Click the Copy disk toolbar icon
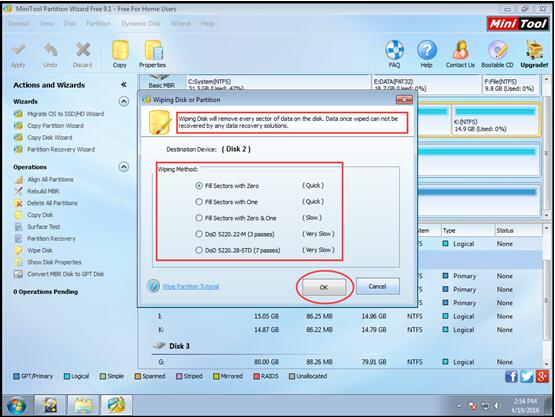 120,55
